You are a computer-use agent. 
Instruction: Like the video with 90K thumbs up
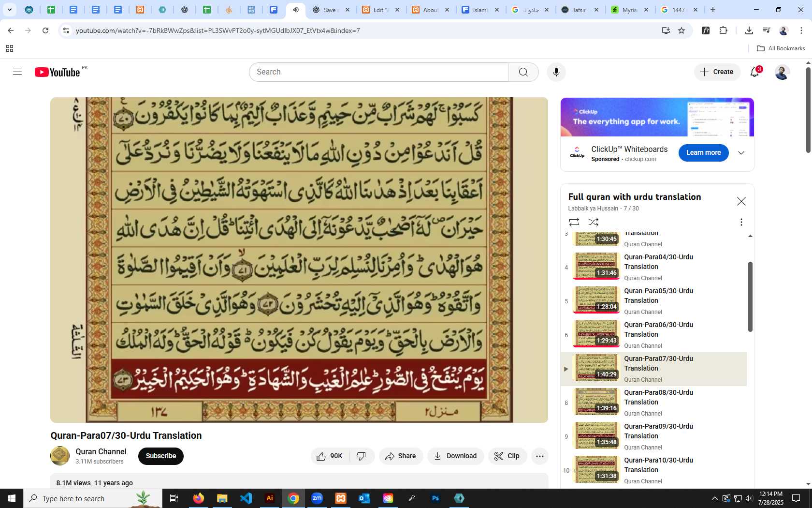click(x=330, y=456)
